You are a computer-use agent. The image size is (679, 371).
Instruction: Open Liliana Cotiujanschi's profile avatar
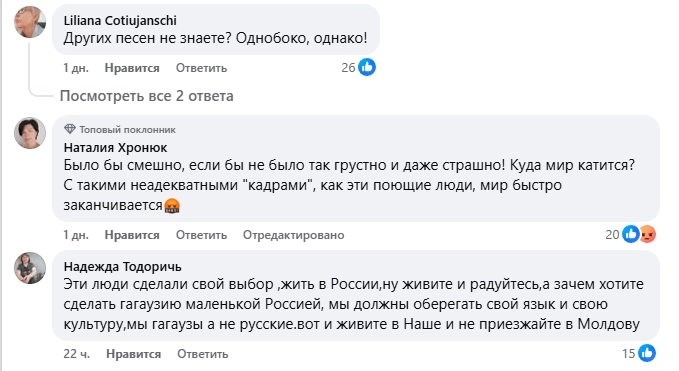[30, 22]
